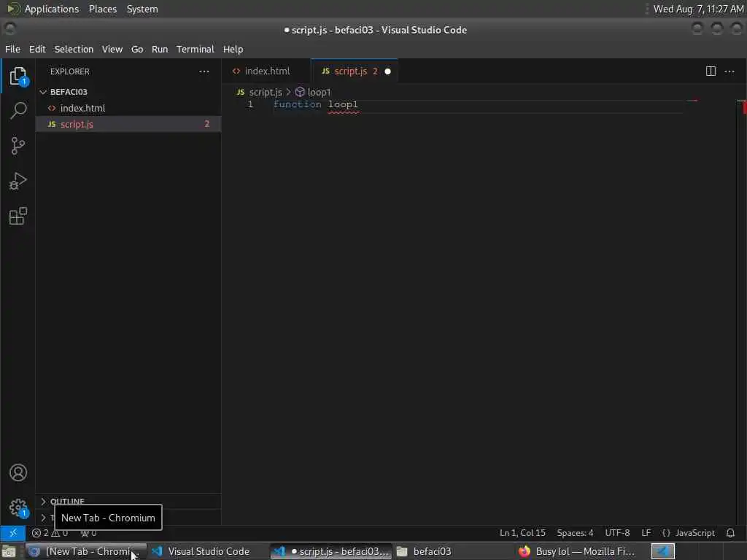Select script.js in the Explorer tree
747x560 pixels.
(x=128, y=124)
